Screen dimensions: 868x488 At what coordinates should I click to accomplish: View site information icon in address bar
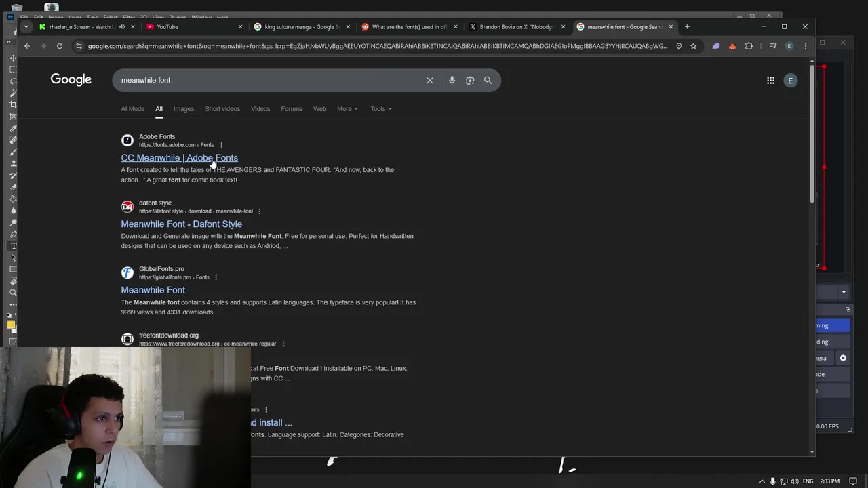79,46
